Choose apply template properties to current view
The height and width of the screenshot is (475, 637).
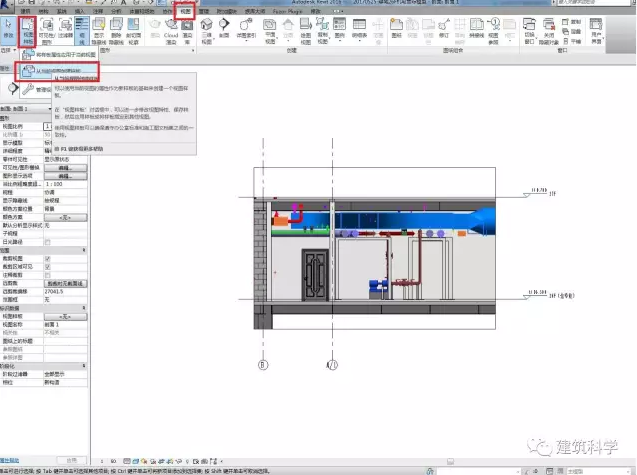click(x=59, y=54)
